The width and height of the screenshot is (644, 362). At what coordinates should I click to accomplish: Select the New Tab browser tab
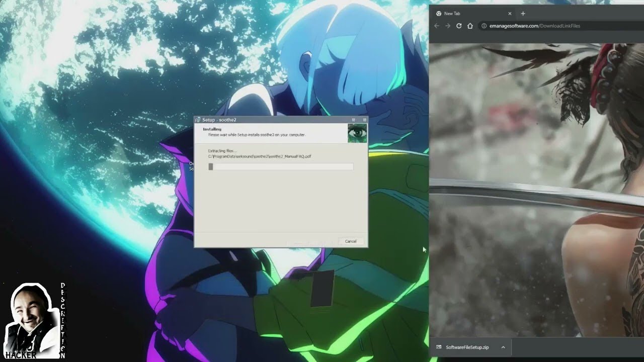(x=473, y=14)
